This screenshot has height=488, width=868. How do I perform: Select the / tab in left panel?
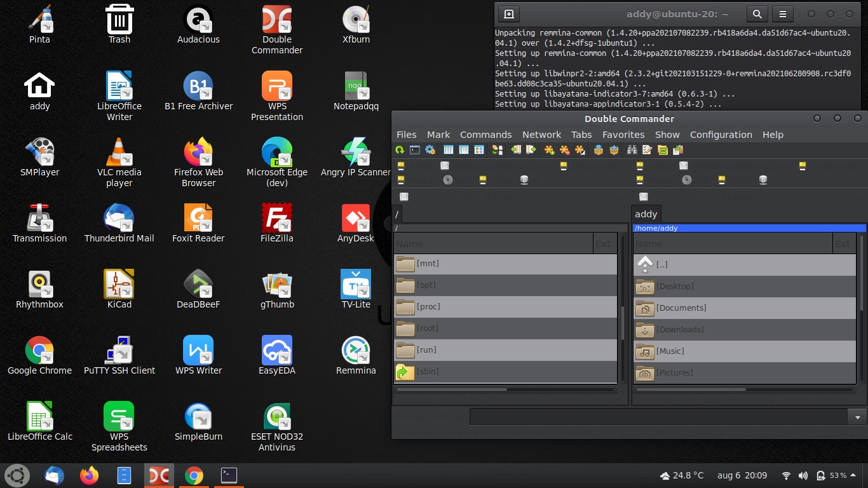pyautogui.click(x=397, y=214)
